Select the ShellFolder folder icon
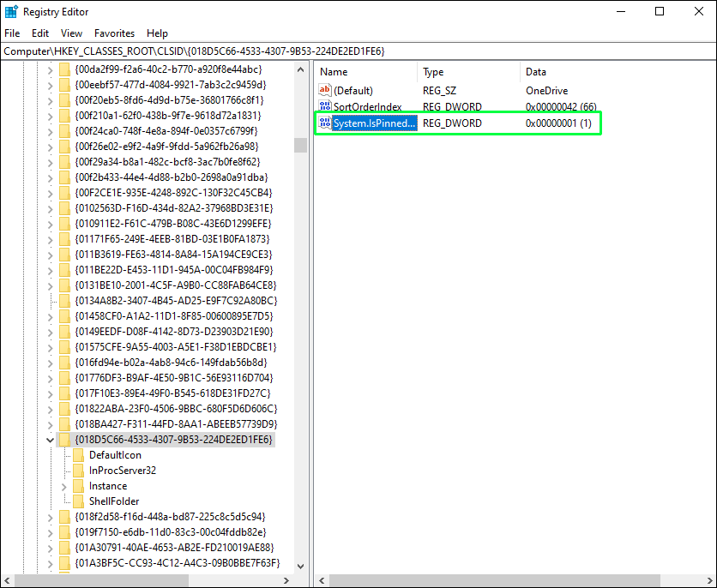The image size is (717, 588). click(79, 501)
